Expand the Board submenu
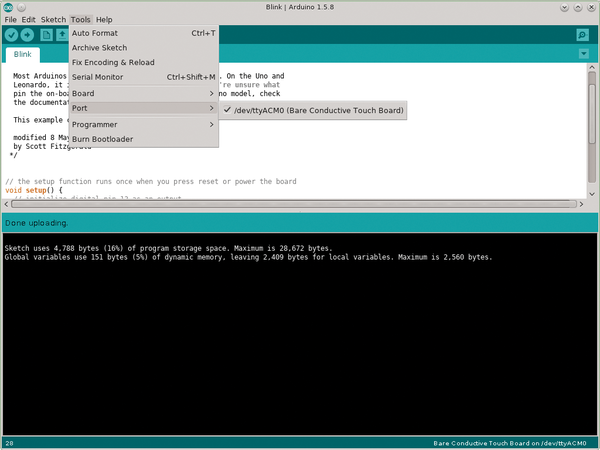 tap(143, 94)
